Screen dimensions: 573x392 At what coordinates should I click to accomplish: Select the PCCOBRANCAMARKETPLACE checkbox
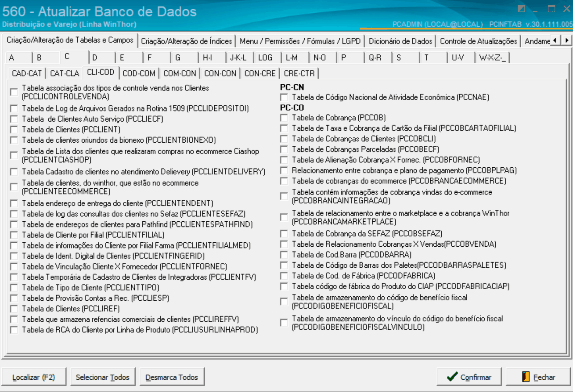[284, 217]
